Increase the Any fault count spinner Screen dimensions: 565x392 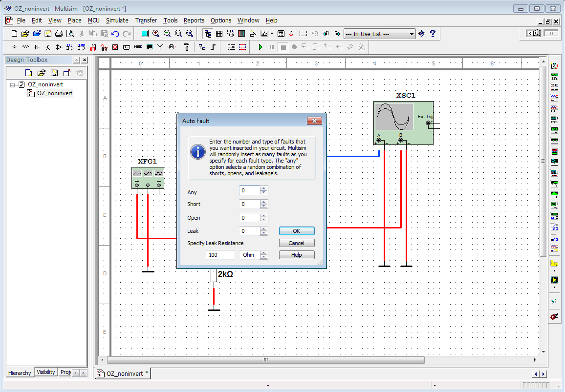(x=264, y=188)
